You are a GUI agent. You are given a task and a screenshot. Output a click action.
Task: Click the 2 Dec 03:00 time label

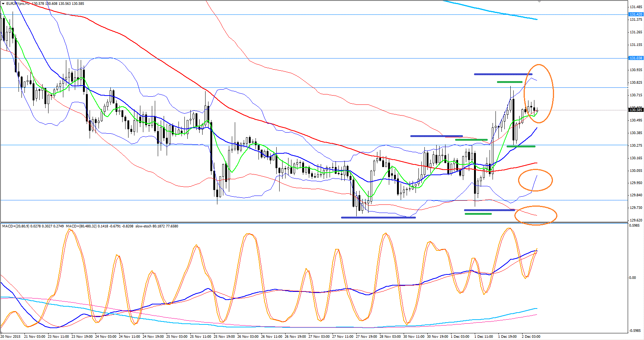pos(531,337)
